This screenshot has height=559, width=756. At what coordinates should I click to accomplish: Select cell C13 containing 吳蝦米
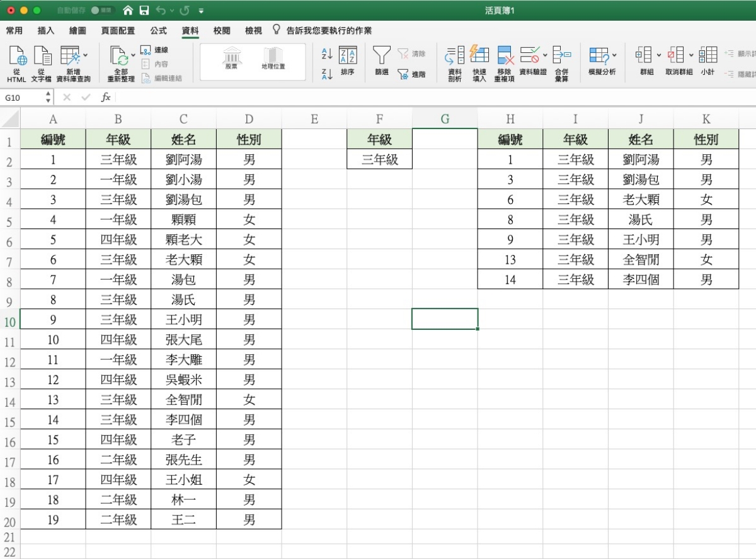click(x=184, y=380)
